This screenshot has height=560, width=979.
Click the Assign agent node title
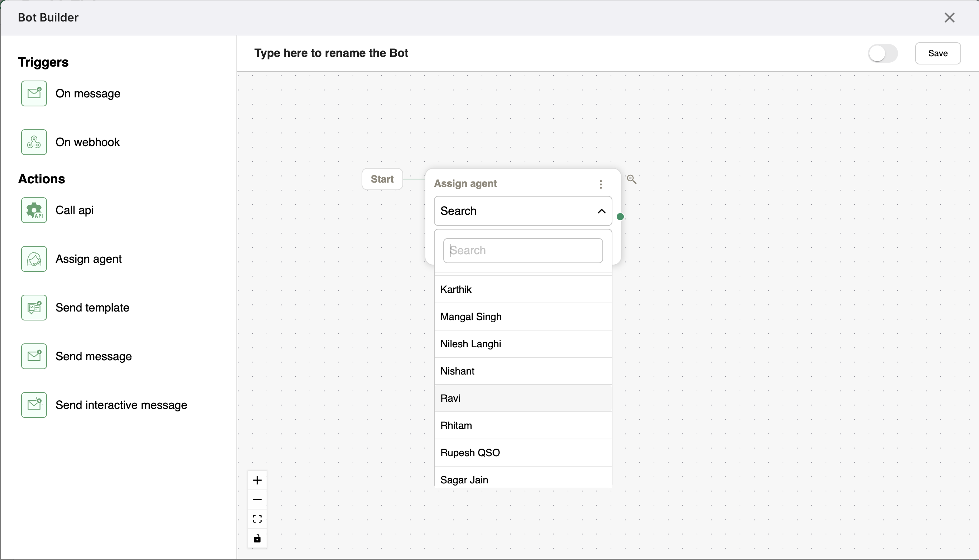coord(465,183)
